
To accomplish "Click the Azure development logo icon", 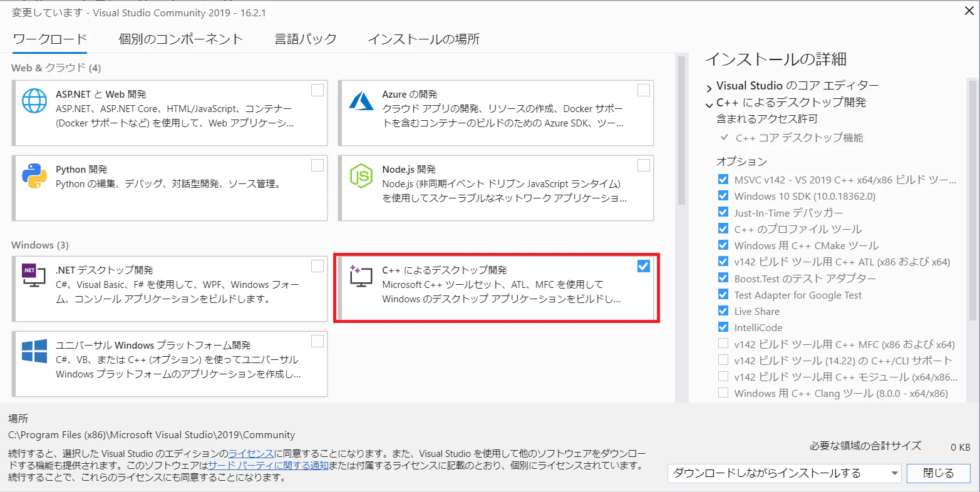I will (x=361, y=100).
